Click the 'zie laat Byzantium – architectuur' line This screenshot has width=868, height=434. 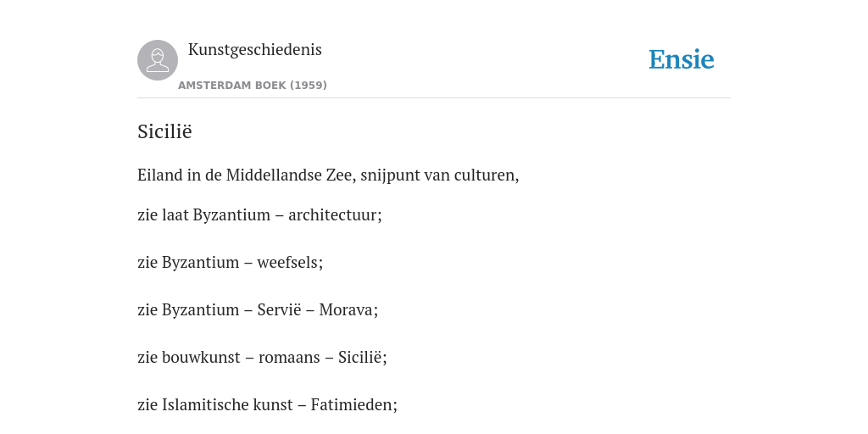click(259, 214)
